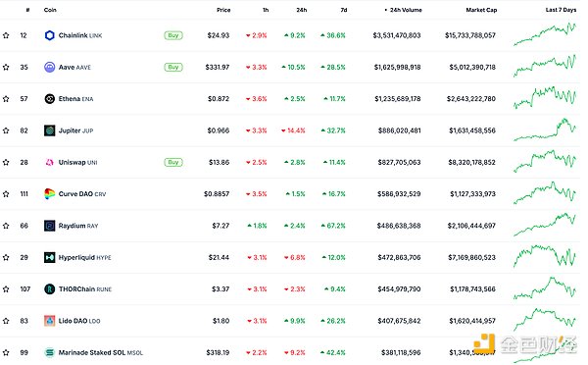This screenshot has height=365, width=588.
Task: Sort table by Market Cap header
Action: coord(481,10)
